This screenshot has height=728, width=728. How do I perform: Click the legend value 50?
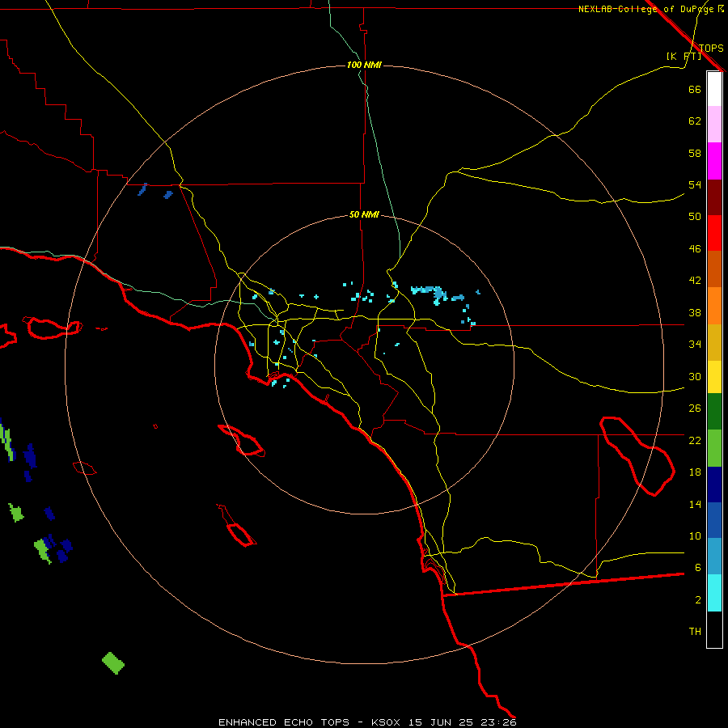(x=695, y=216)
